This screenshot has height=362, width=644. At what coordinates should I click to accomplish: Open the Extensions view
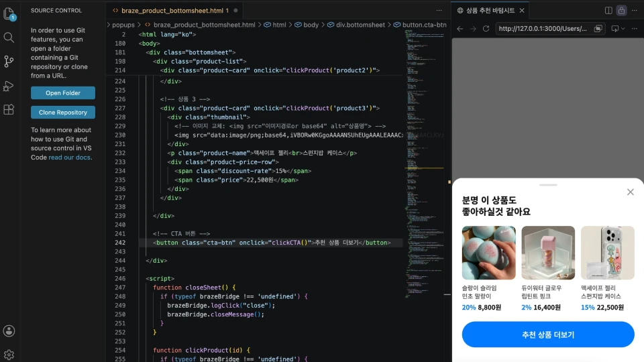click(9, 109)
